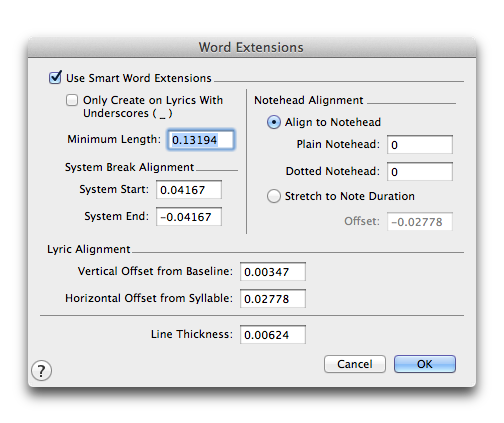Click into the Dotted Notehead field
Image resolution: width=504 pixels, height=423 pixels.
click(x=420, y=172)
